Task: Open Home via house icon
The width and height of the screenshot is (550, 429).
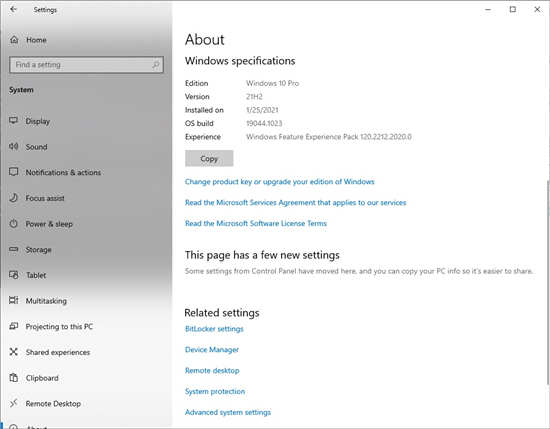Action: click(x=14, y=40)
